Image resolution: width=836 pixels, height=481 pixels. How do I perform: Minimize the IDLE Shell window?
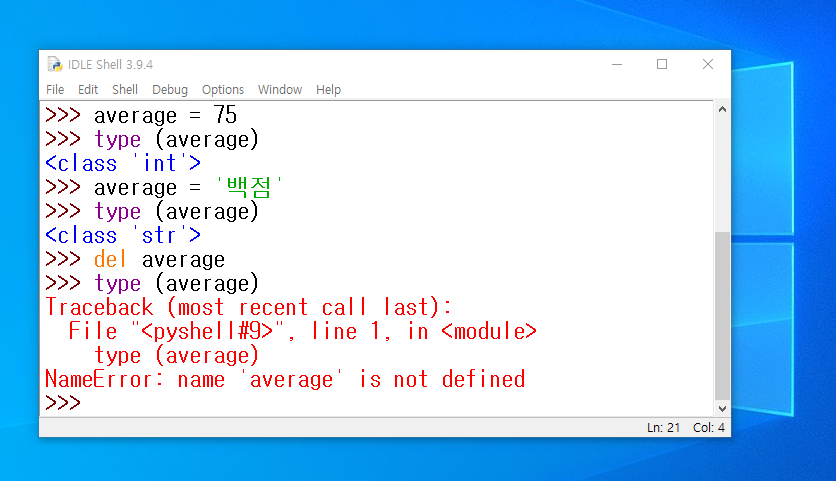(x=617, y=65)
